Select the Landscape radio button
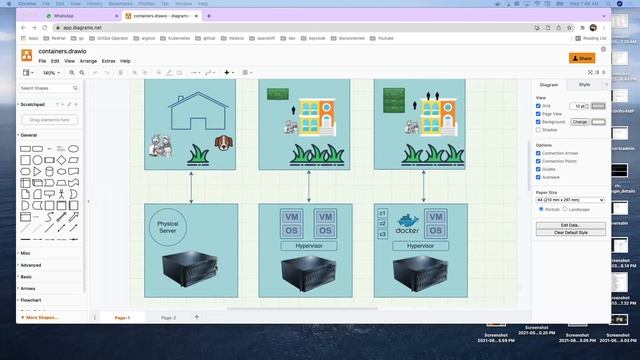This screenshot has height=360, width=640. 565,209
